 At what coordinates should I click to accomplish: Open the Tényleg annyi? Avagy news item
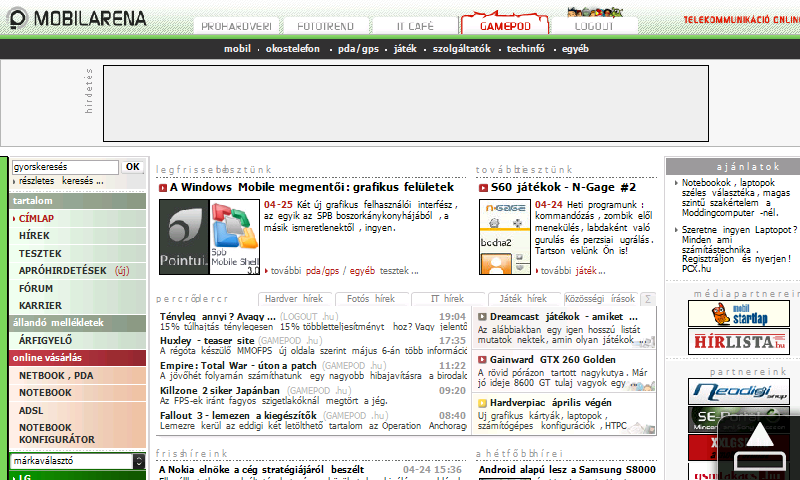[217, 316]
